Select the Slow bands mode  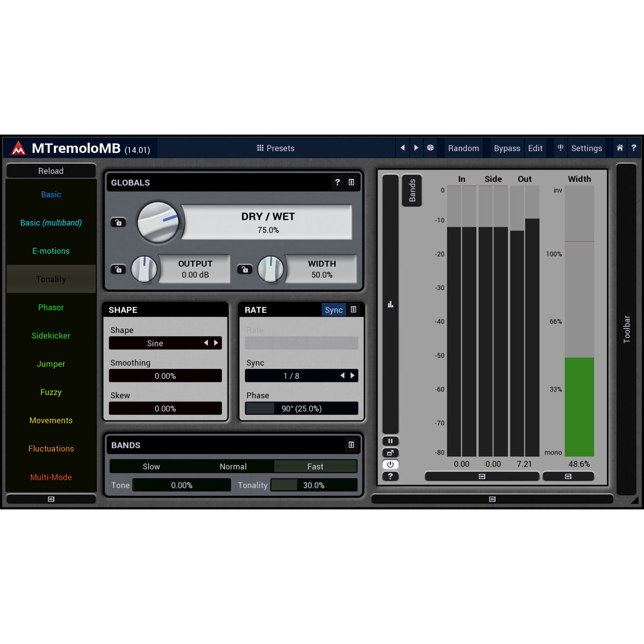pos(151,466)
